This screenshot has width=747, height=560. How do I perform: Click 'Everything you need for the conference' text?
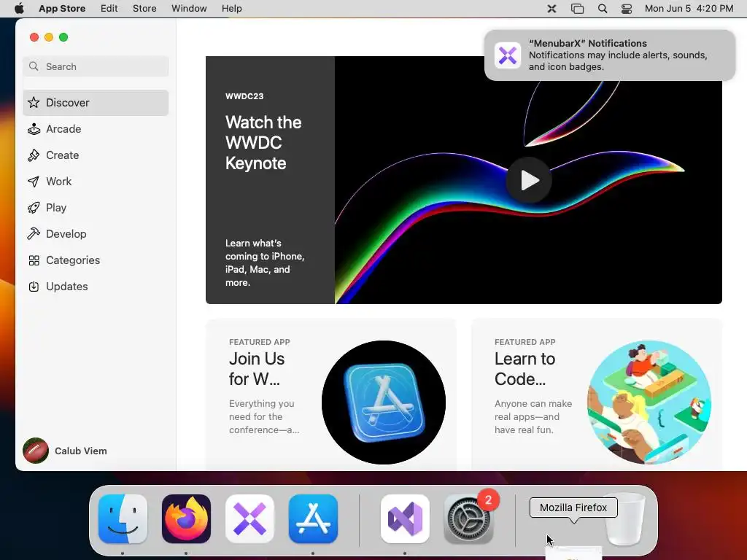pos(264,416)
